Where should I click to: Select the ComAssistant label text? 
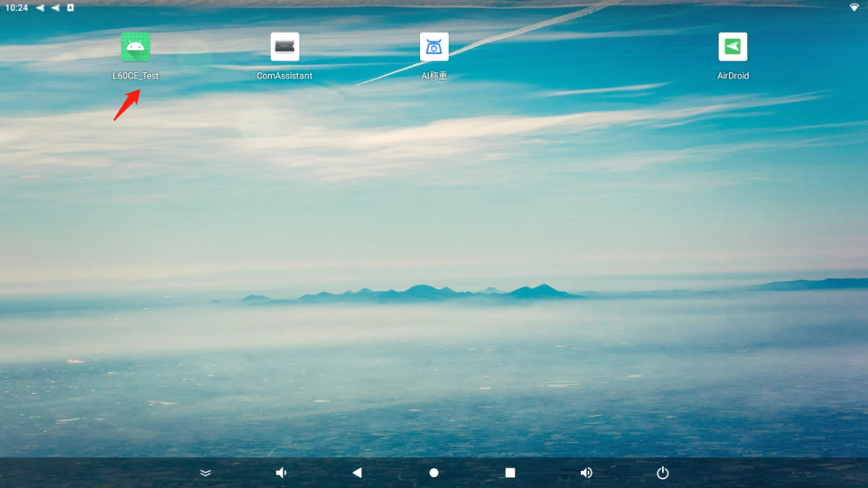pyautogui.click(x=285, y=76)
